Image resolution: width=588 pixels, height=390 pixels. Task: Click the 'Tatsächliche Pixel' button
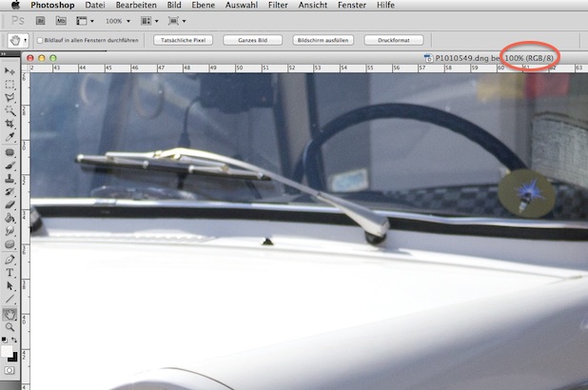coord(184,41)
